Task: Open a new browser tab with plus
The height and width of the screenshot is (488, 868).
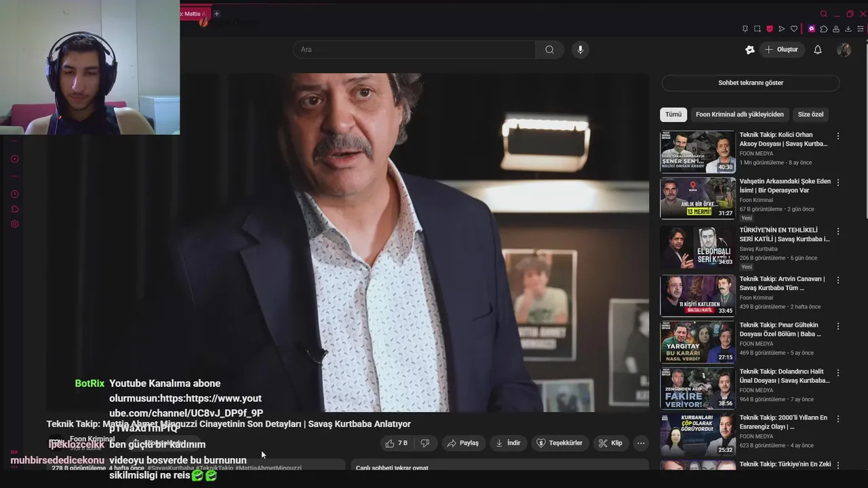Action: coord(216,14)
